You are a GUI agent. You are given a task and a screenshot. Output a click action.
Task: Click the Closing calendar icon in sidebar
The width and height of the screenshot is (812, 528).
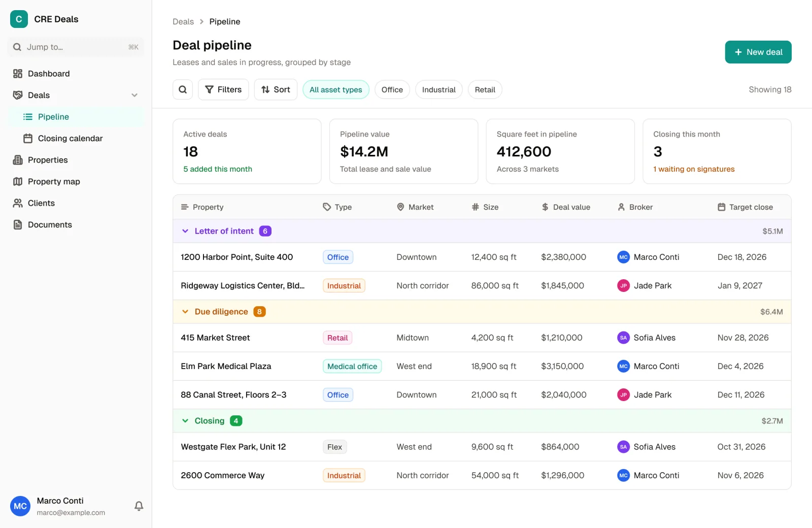point(28,138)
